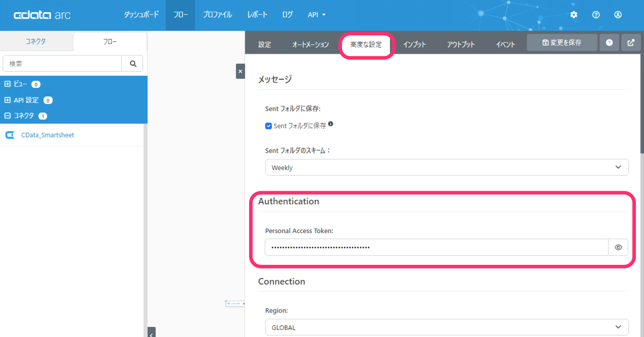
Task: Open the フロー navigation item
Action: pyautogui.click(x=180, y=15)
